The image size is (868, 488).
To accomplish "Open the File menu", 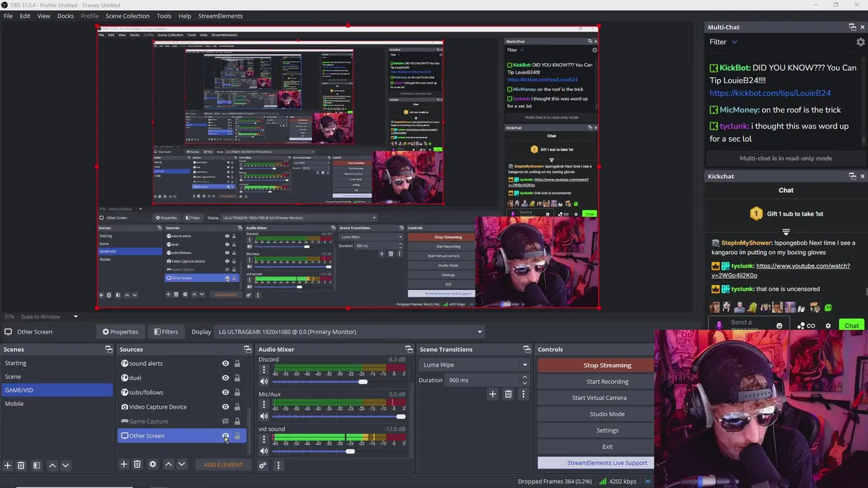I will [x=8, y=16].
